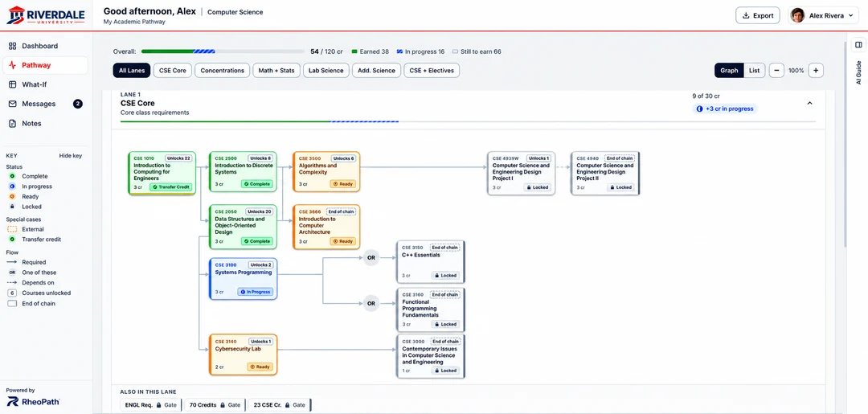
Task: Switch to Graph view
Action: pyautogui.click(x=729, y=70)
